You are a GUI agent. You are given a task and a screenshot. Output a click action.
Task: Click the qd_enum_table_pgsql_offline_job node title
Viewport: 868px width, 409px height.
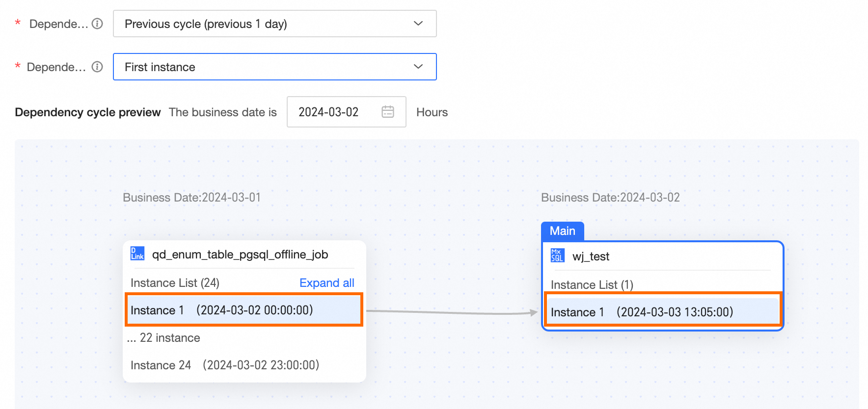pos(240,255)
